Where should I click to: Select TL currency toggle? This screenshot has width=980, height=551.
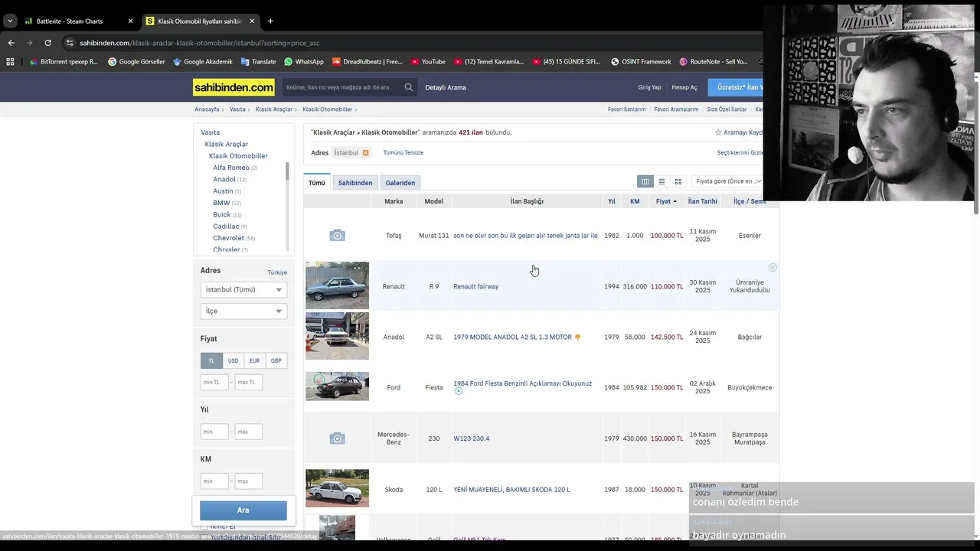pyautogui.click(x=211, y=360)
